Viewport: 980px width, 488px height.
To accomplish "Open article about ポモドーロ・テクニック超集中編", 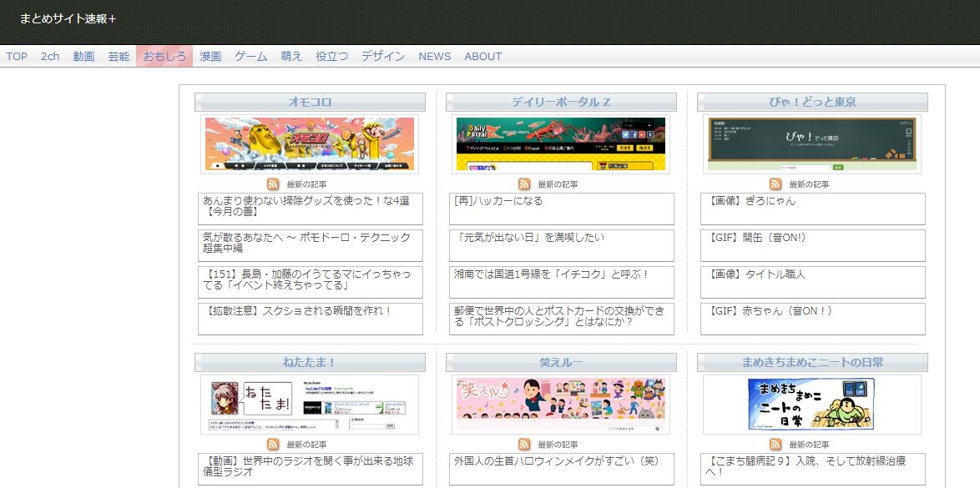I will pos(311,245).
